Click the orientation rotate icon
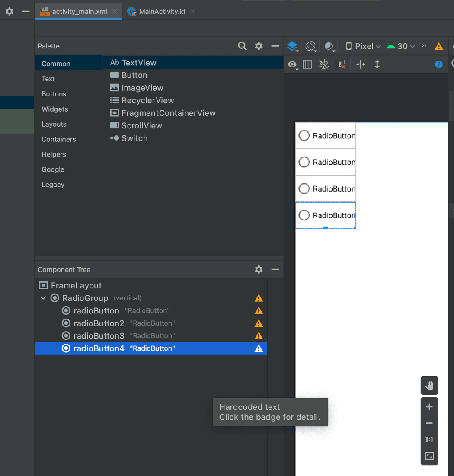 pos(311,46)
